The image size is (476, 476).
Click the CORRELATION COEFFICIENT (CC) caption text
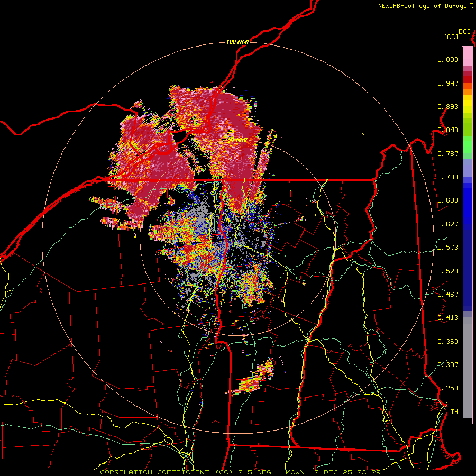tap(167, 472)
